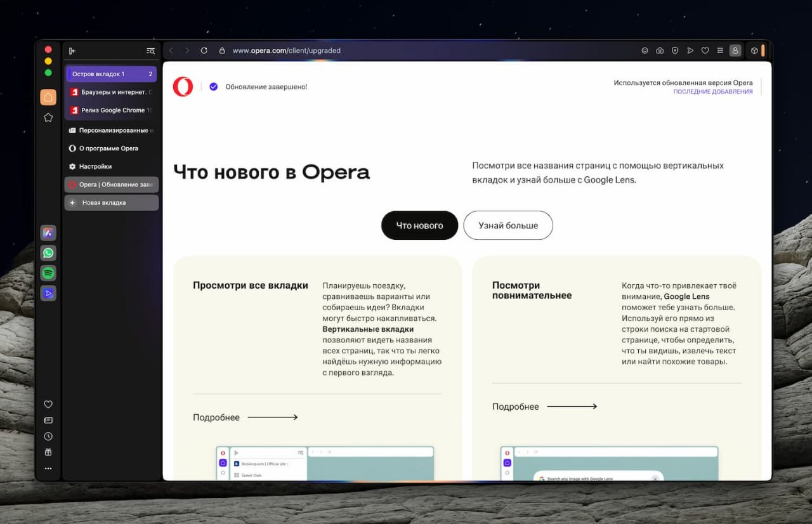This screenshot has width=812, height=524.
Task: Collapse the "Остров вкладок 1" tab island
Action: [x=111, y=74]
